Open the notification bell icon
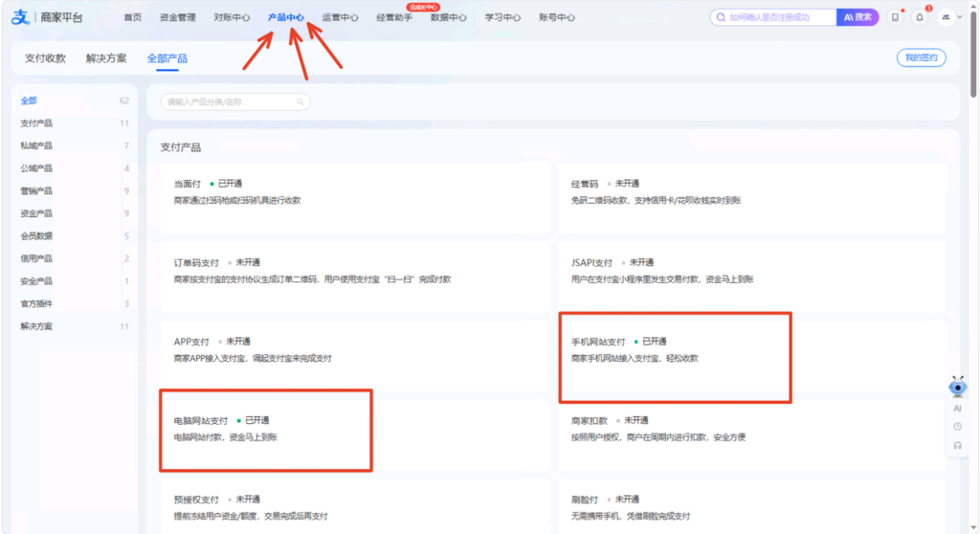Image resolution: width=980 pixels, height=534 pixels. (x=920, y=17)
